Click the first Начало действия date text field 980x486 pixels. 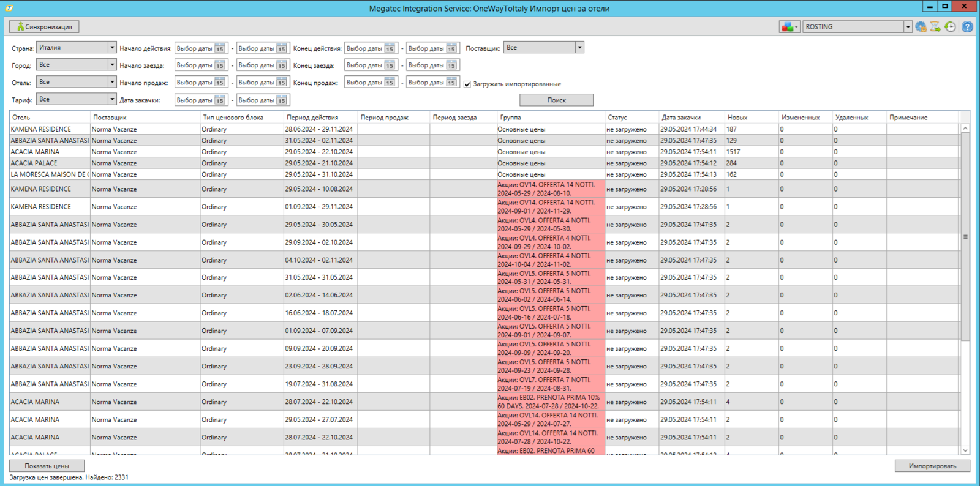(x=194, y=48)
